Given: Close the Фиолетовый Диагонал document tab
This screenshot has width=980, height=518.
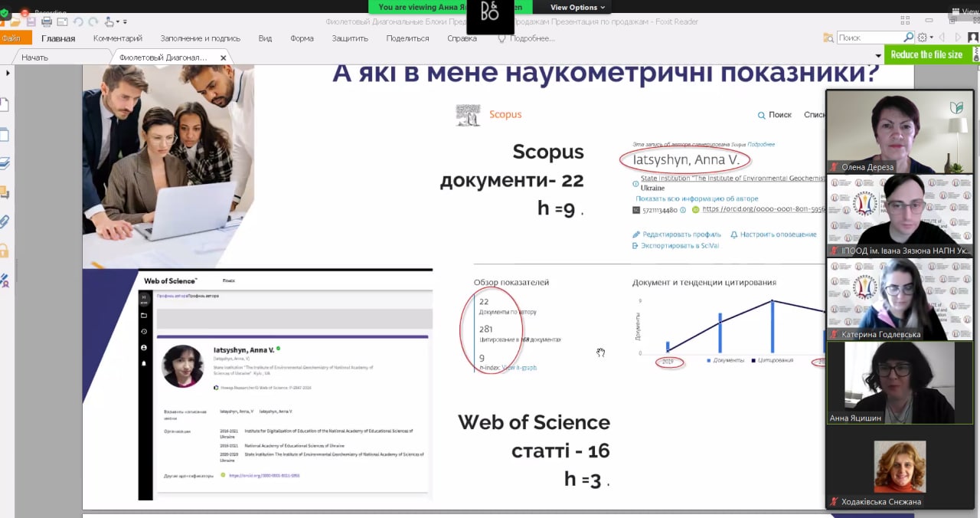Looking at the screenshot, I should 224,57.
